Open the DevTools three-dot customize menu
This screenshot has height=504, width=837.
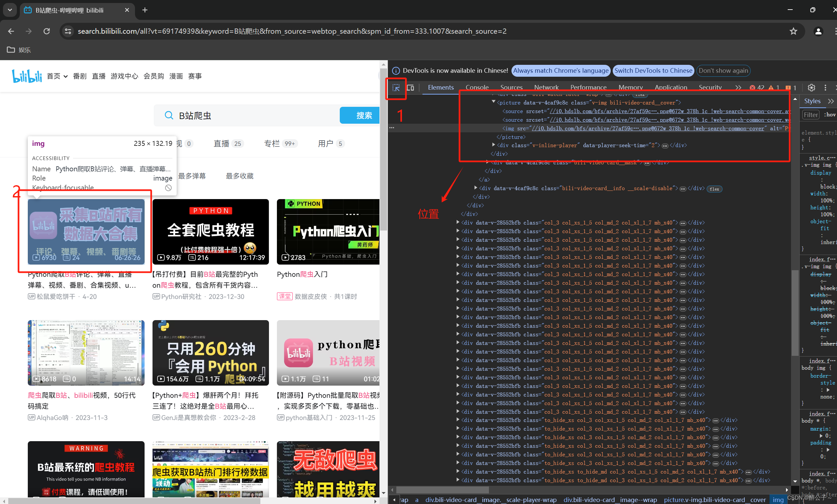pos(825,88)
